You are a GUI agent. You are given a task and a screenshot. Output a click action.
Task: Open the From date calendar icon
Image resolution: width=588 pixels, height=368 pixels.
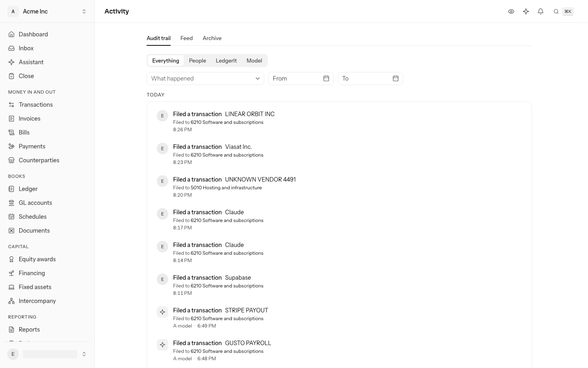pos(326,79)
